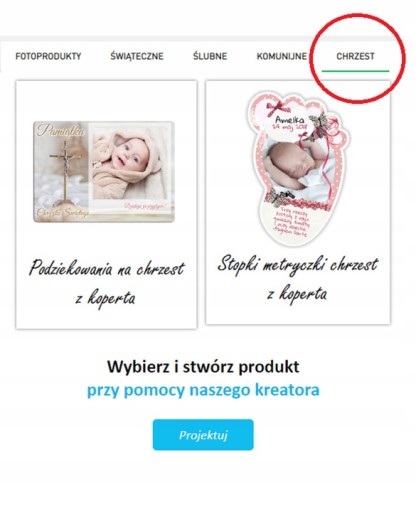Image resolution: width=416 pixels, height=512 pixels.
Task: Click the handwritten verse on the foot card
Action: [292, 222]
